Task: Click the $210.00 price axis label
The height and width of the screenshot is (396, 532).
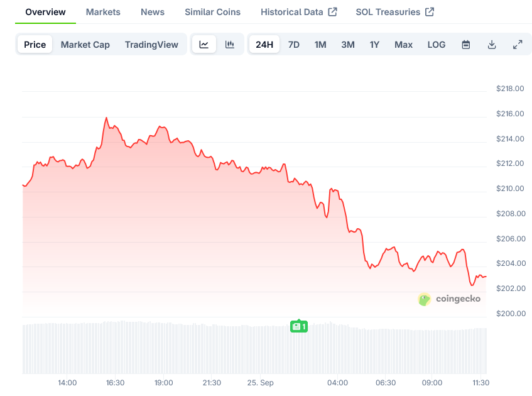Action: (510, 189)
